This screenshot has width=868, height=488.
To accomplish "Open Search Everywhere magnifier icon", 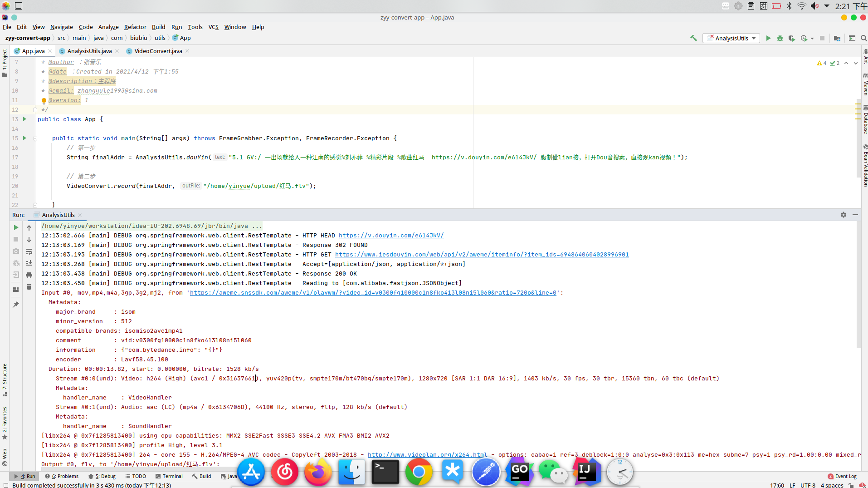I will coord(863,38).
